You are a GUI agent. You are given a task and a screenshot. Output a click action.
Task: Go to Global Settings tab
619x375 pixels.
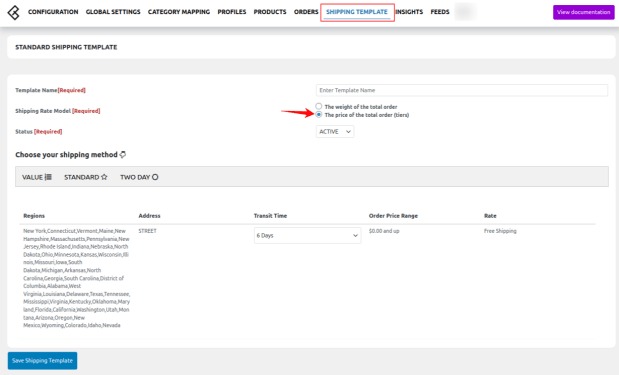coord(113,12)
